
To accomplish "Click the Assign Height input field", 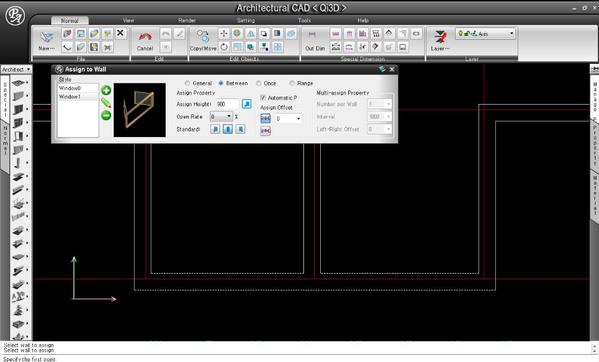I will click(x=228, y=104).
